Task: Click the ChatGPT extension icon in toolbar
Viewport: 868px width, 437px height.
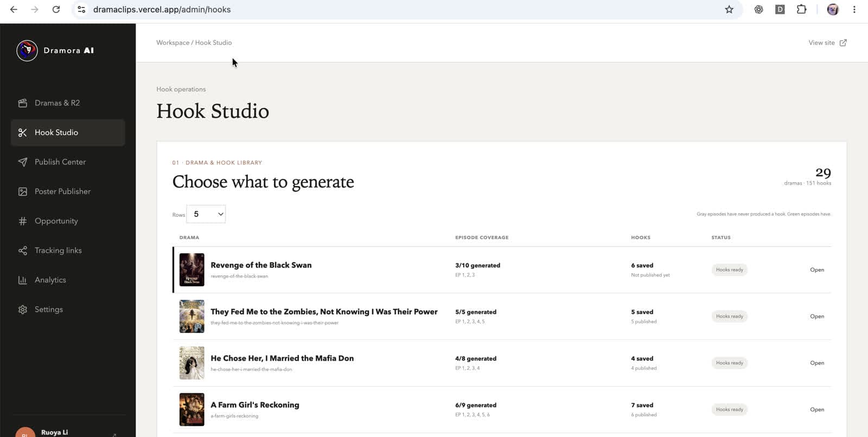Action: (758, 9)
